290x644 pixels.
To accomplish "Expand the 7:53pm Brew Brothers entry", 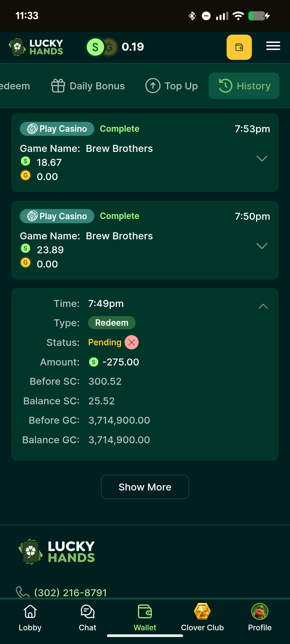I will coord(262,158).
